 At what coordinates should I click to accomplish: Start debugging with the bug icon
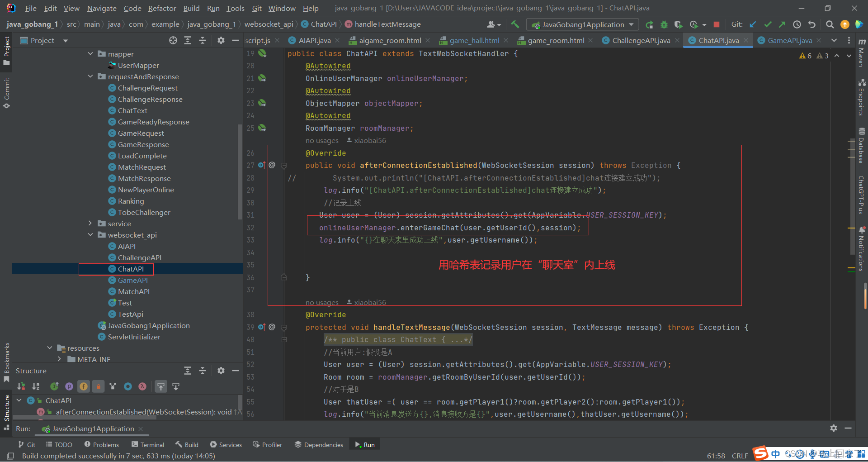(x=664, y=24)
